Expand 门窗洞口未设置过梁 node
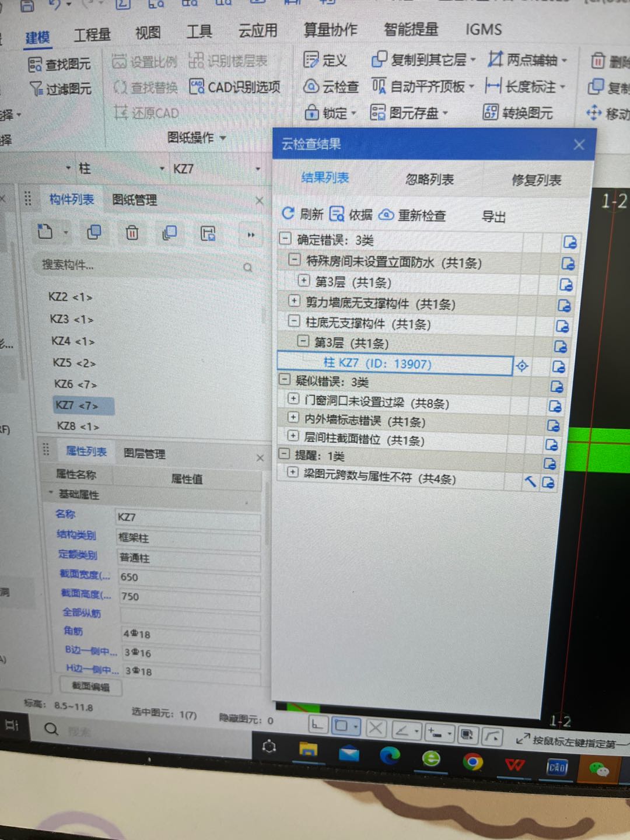This screenshot has width=630, height=840. 293,400
